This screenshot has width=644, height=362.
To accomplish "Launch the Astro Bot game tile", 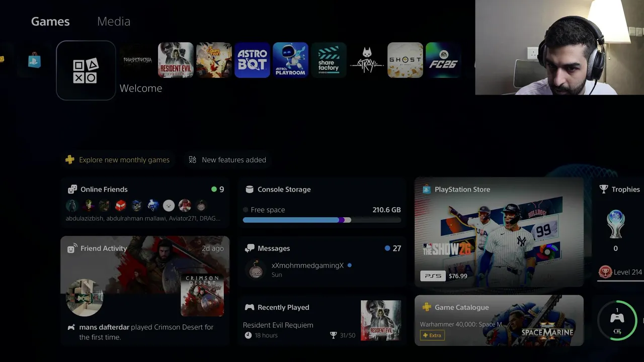I will pyautogui.click(x=252, y=60).
